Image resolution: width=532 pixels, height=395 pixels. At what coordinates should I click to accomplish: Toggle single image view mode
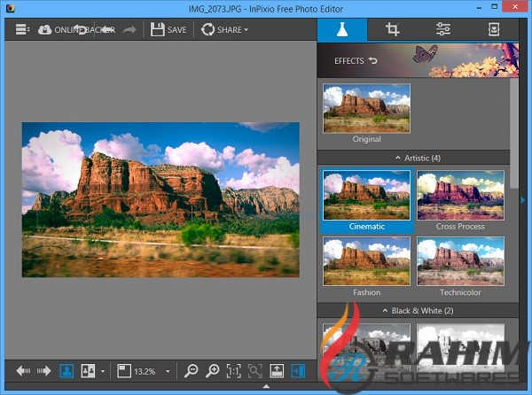pos(66,371)
